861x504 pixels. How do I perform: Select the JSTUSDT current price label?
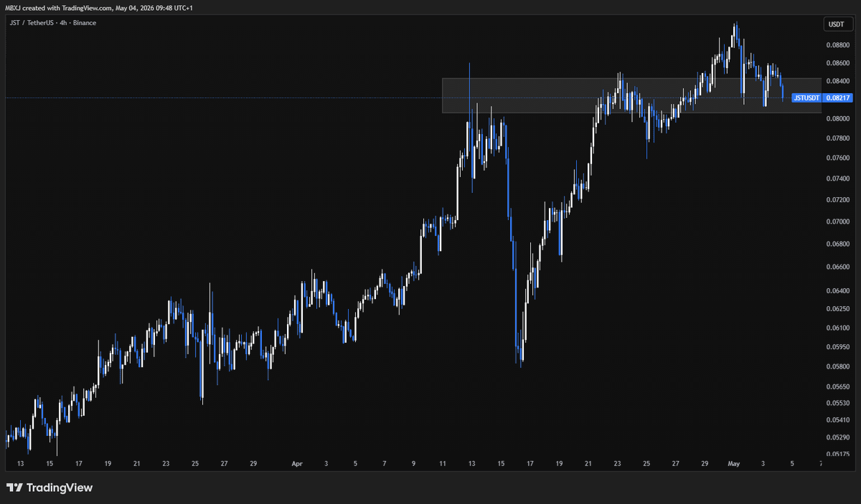coord(806,98)
